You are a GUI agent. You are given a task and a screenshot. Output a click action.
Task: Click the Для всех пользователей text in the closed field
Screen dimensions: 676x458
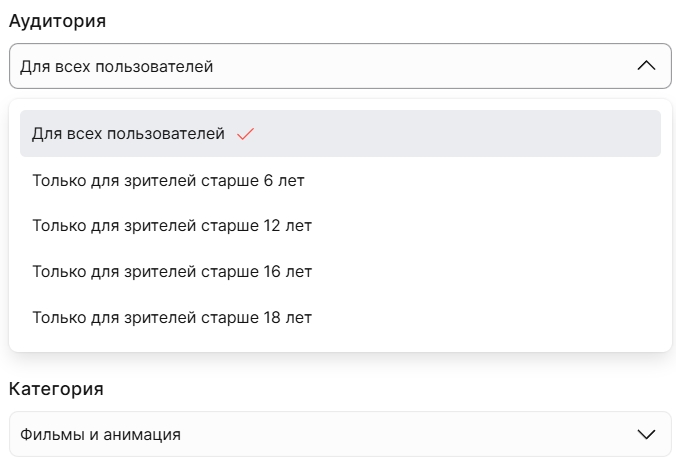click(116, 67)
